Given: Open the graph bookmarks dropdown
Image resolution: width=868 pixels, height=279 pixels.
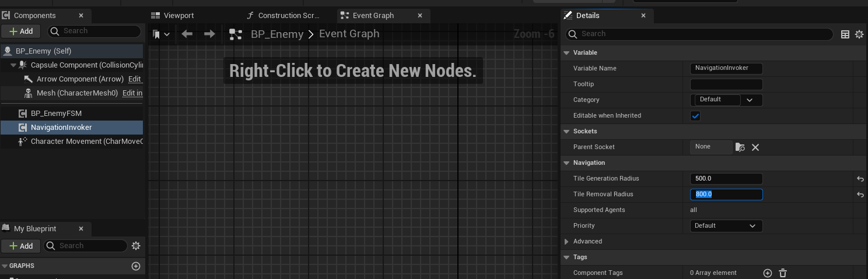Looking at the screenshot, I should coord(161,34).
